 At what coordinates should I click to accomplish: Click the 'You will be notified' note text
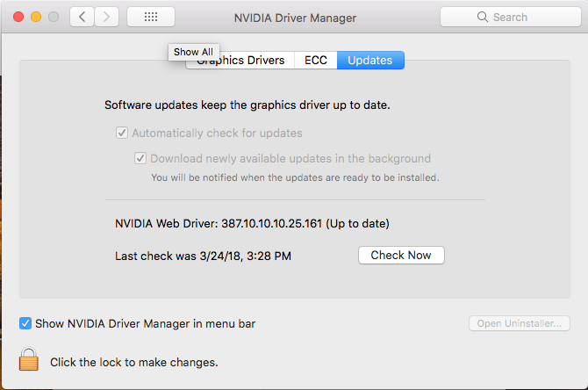tap(295, 177)
